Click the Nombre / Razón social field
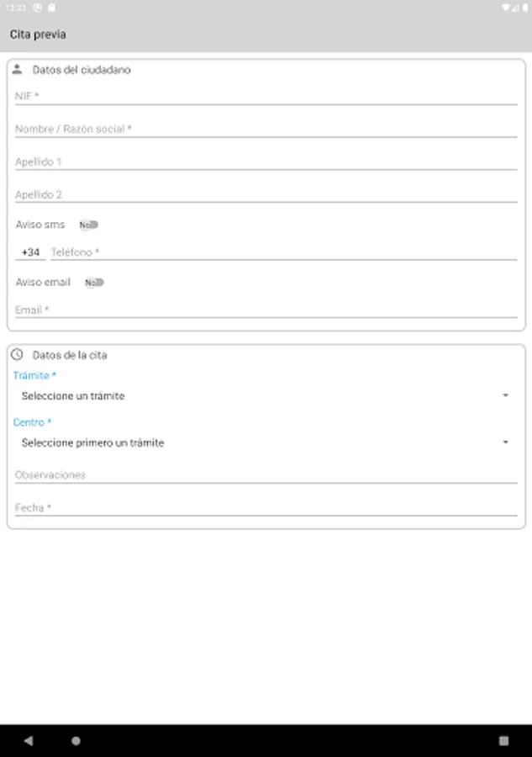This screenshot has height=757, width=532. pos(266,130)
